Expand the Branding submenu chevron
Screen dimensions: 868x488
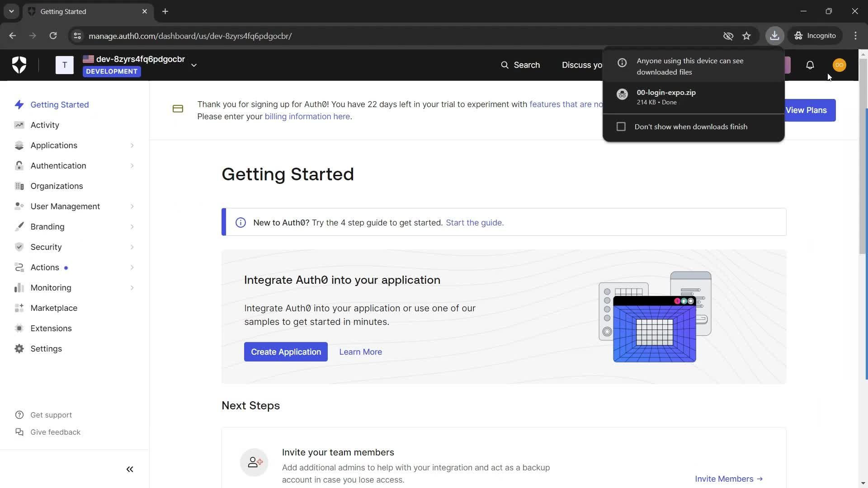tap(132, 227)
